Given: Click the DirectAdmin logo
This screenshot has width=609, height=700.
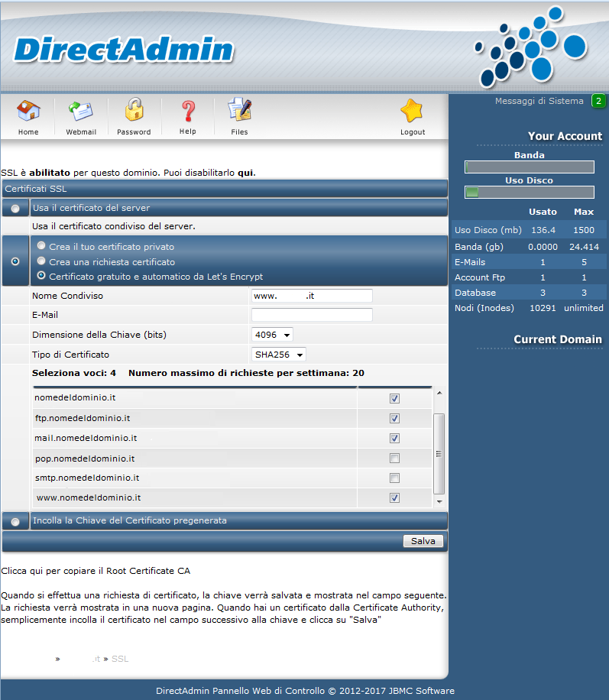Looking at the screenshot, I should pos(124,50).
